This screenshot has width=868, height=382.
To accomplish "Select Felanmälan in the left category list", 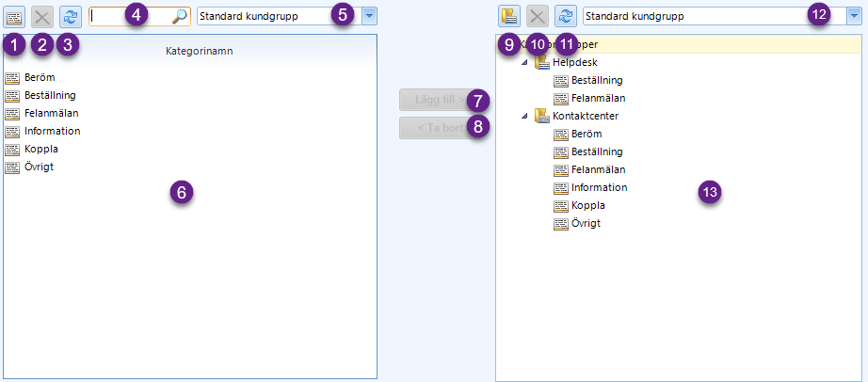I will click(52, 114).
